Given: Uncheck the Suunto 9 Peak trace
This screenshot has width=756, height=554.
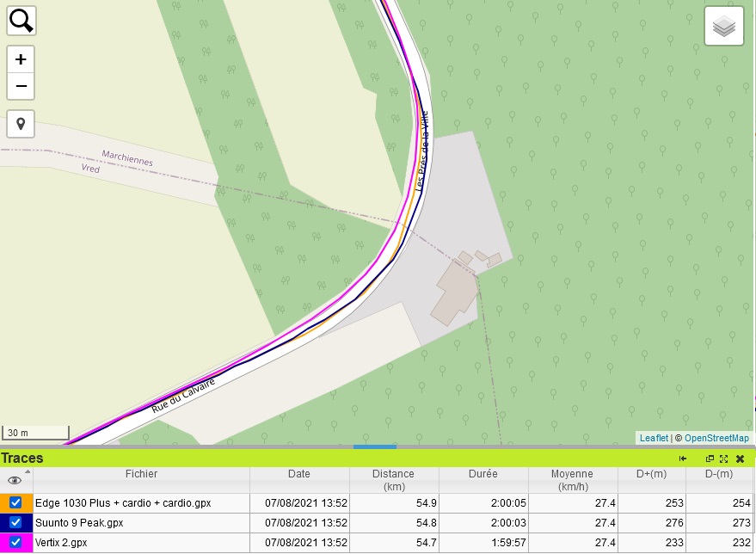Looking at the screenshot, I should point(15,522).
